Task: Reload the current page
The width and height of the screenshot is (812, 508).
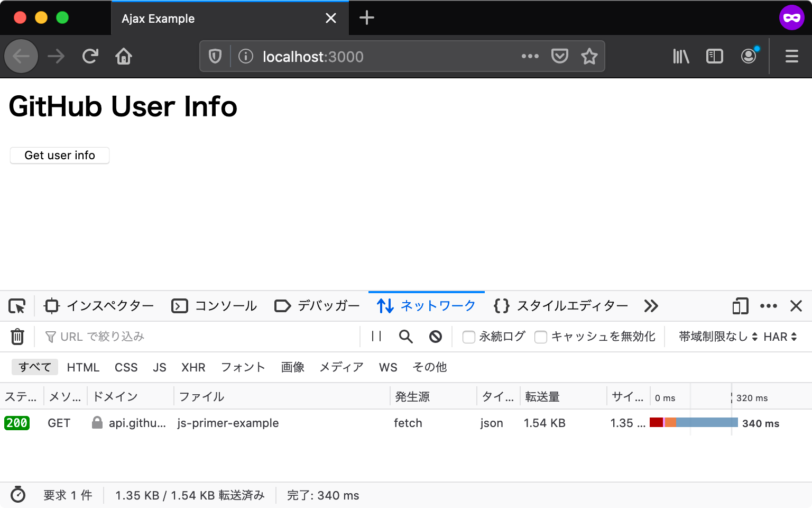Action: (x=90, y=56)
